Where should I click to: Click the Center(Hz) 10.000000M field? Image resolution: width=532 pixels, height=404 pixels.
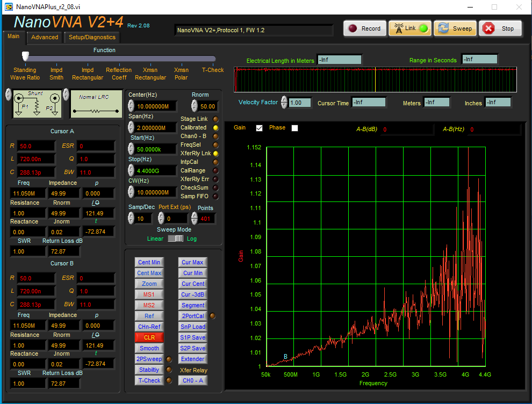point(156,106)
